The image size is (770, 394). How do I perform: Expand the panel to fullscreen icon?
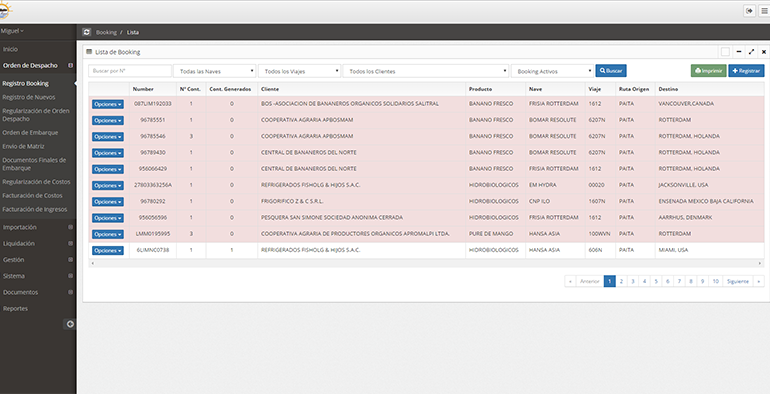(x=751, y=52)
